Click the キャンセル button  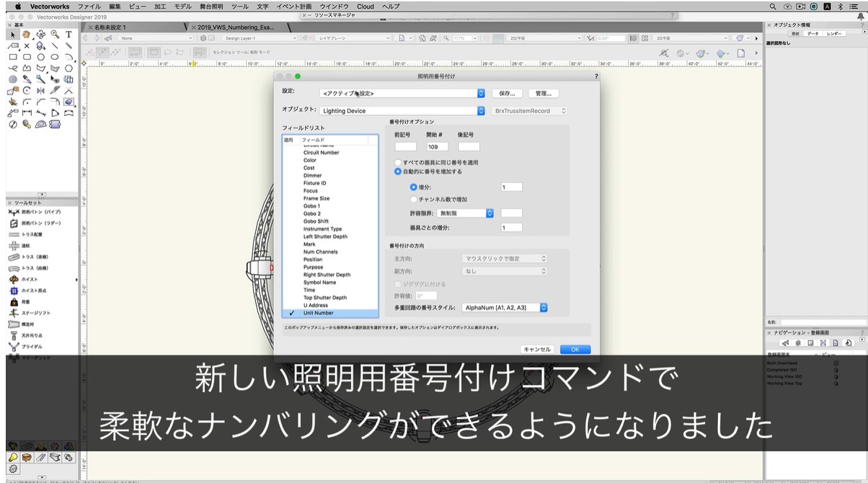(x=537, y=350)
